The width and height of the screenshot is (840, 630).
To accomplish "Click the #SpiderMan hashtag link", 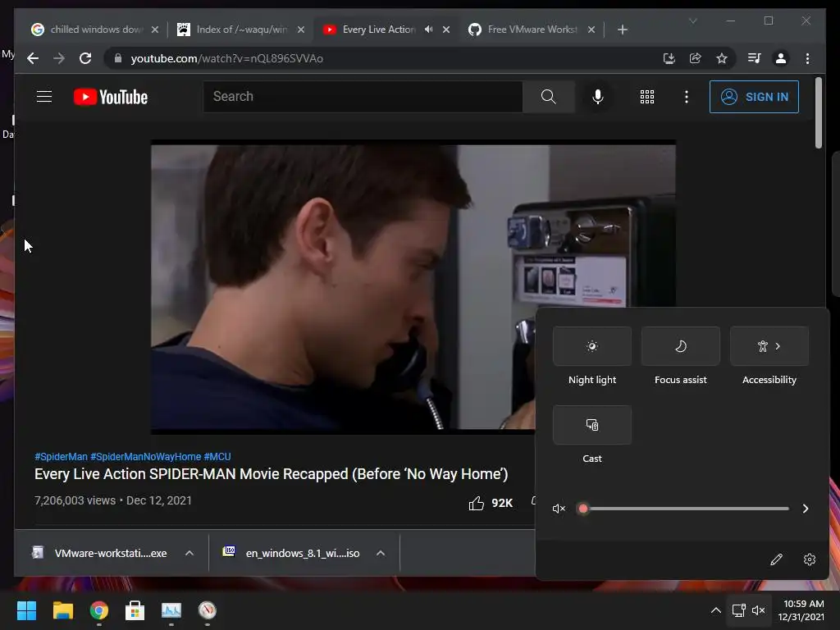I will click(x=61, y=457).
